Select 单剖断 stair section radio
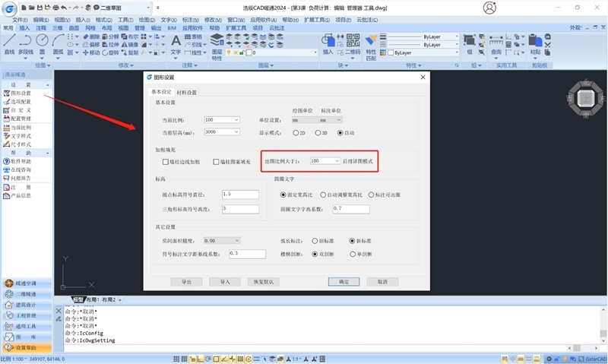Screen dimensions: 608x364 (x=353, y=255)
